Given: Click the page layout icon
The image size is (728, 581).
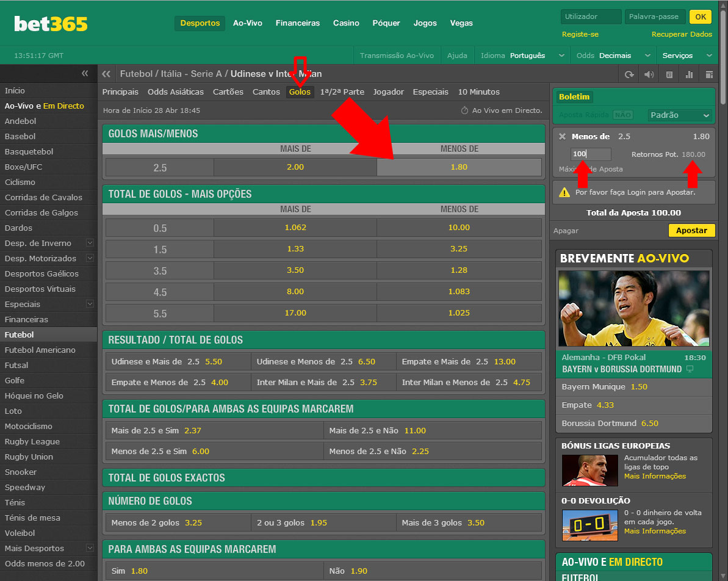Looking at the screenshot, I should 709,74.
